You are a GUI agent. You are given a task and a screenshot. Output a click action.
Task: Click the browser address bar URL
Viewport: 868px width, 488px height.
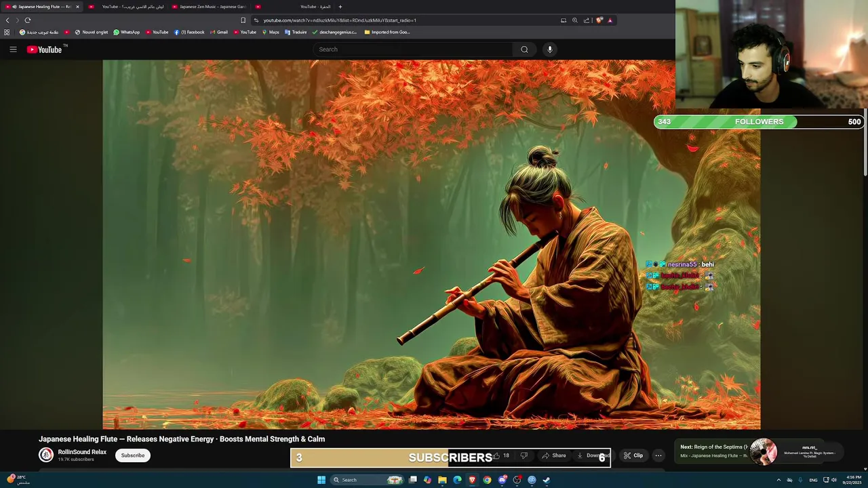340,20
